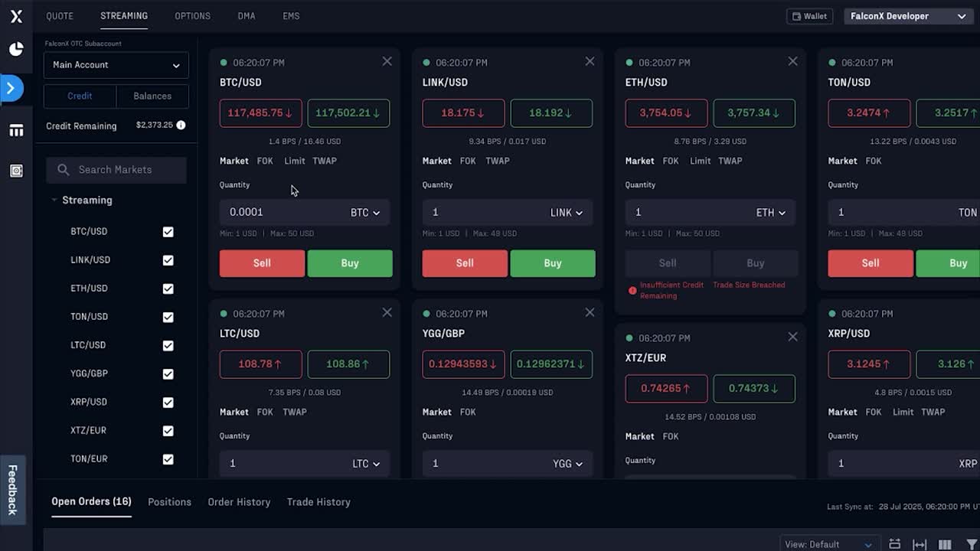Toggle the YGG/GBP market checkbox

tap(168, 373)
